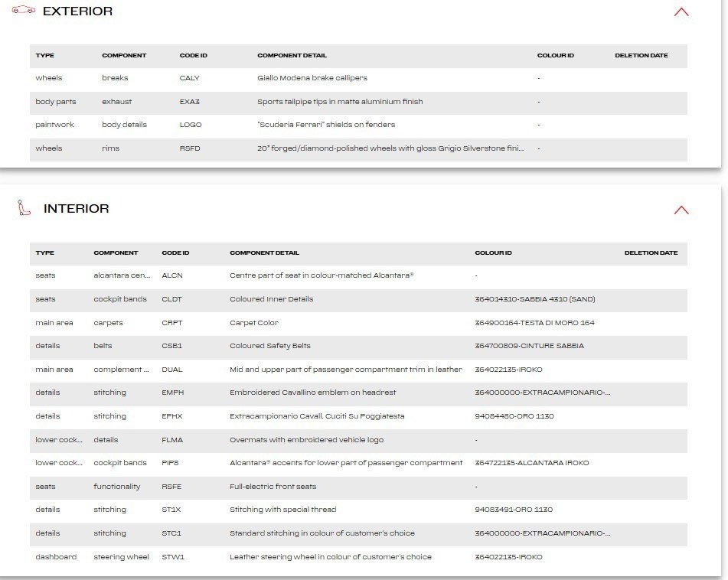Click the EXTERIOR section title
Viewport: 728px width, 580px height.
[77, 11]
